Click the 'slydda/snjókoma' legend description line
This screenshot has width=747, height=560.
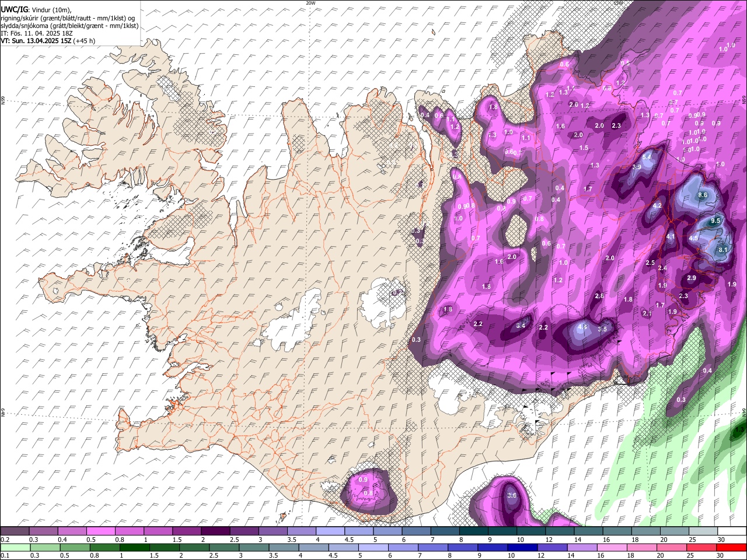coord(70,26)
